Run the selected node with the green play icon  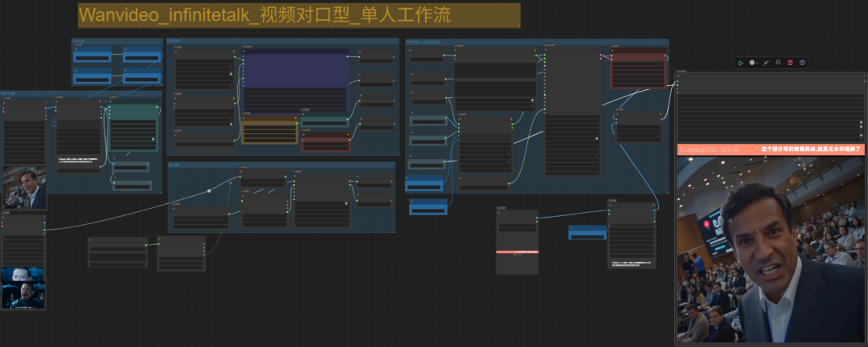(741, 63)
